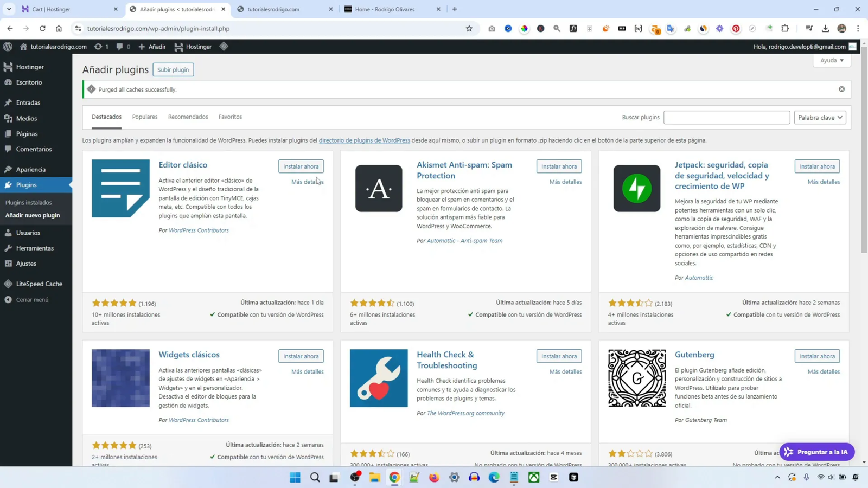Open the Comentarios section
The height and width of the screenshot is (488, 868).
click(34, 149)
